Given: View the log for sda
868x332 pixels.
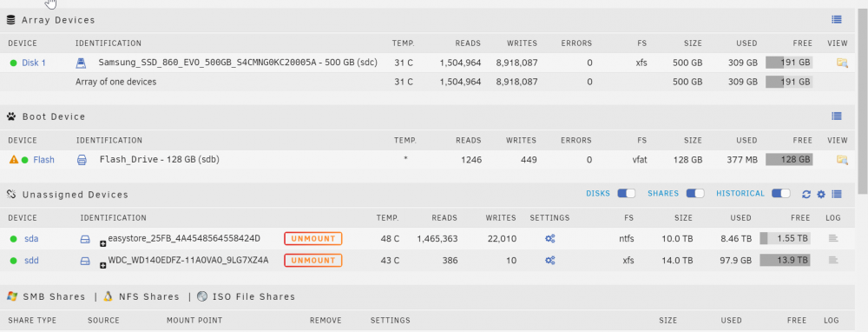Looking at the screenshot, I should tap(833, 239).
